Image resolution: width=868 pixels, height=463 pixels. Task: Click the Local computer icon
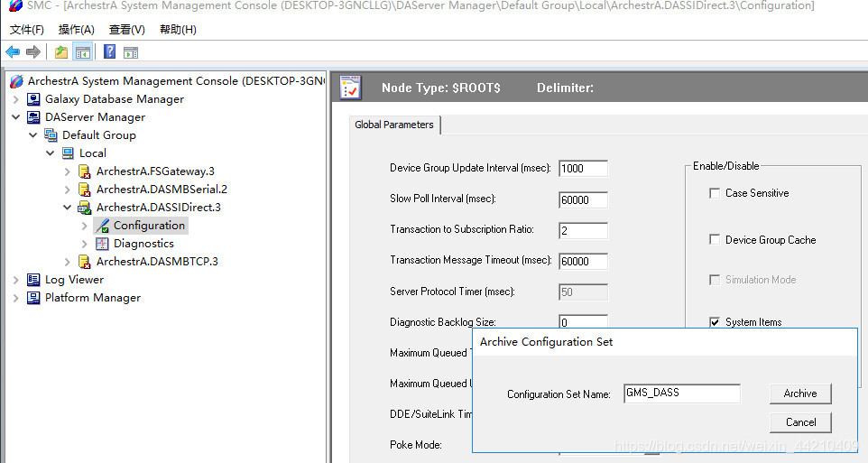[68, 153]
